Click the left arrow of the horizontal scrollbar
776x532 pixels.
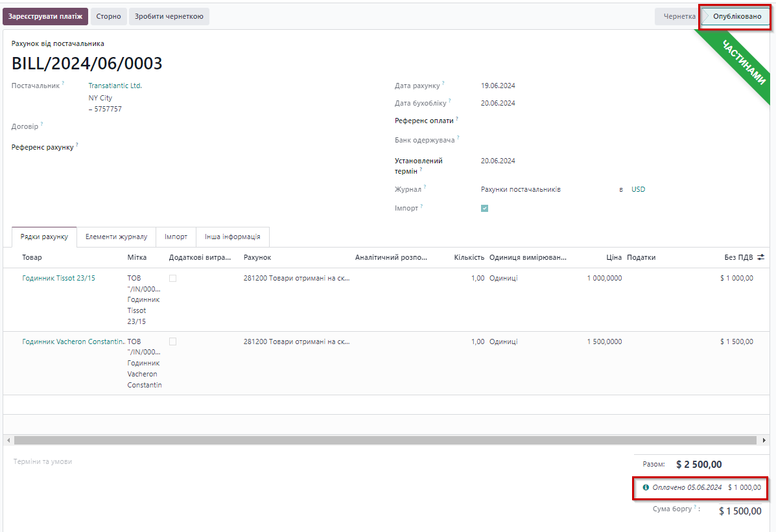coord(8,440)
